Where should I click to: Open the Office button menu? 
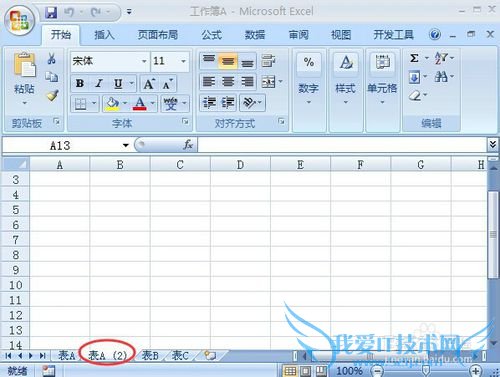click(x=20, y=21)
